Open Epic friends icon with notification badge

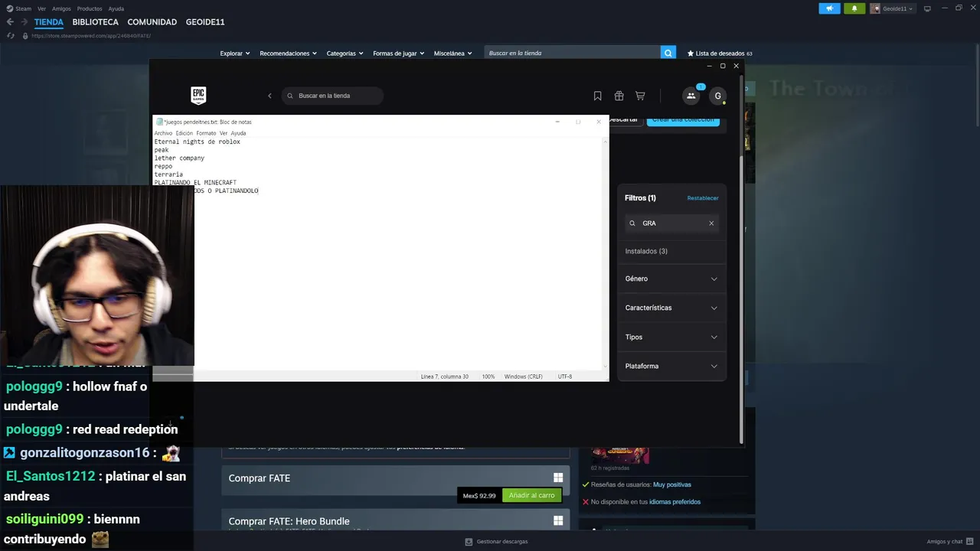pyautogui.click(x=691, y=96)
